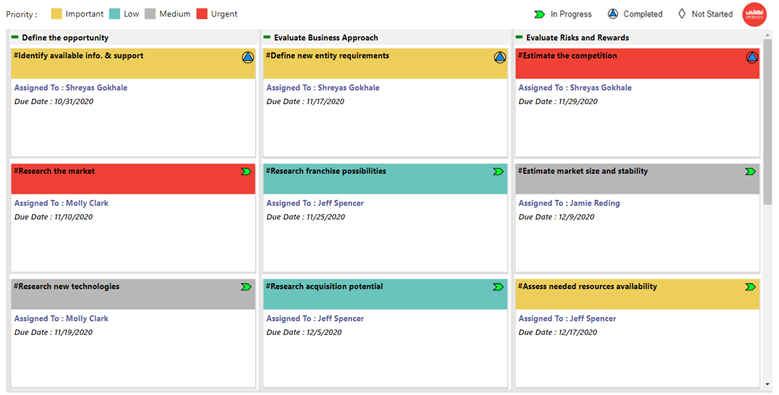Select the Completed legend label
The width and height of the screenshot is (779, 395).
tap(643, 14)
